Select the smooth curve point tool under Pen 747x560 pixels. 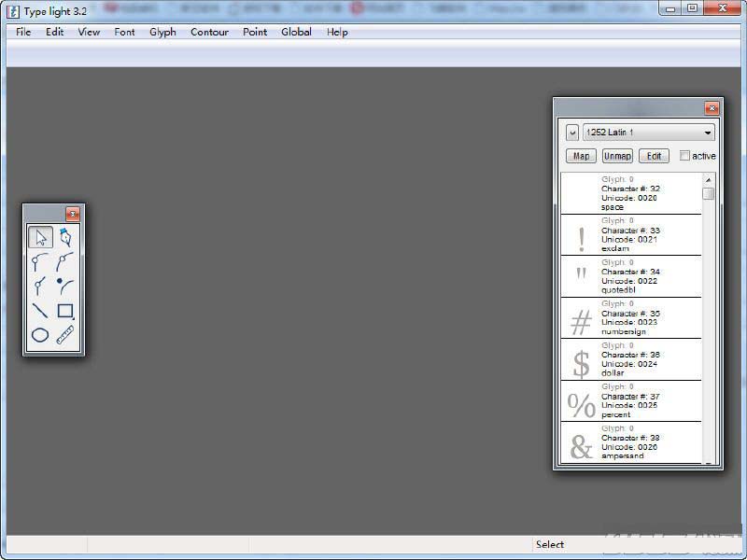tap(65, 262)
